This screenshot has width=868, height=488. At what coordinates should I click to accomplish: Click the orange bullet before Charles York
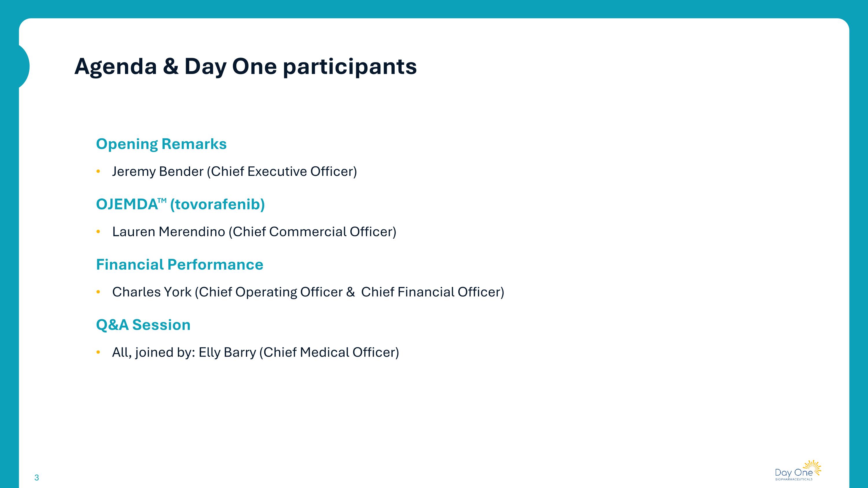tap(98, 292)
